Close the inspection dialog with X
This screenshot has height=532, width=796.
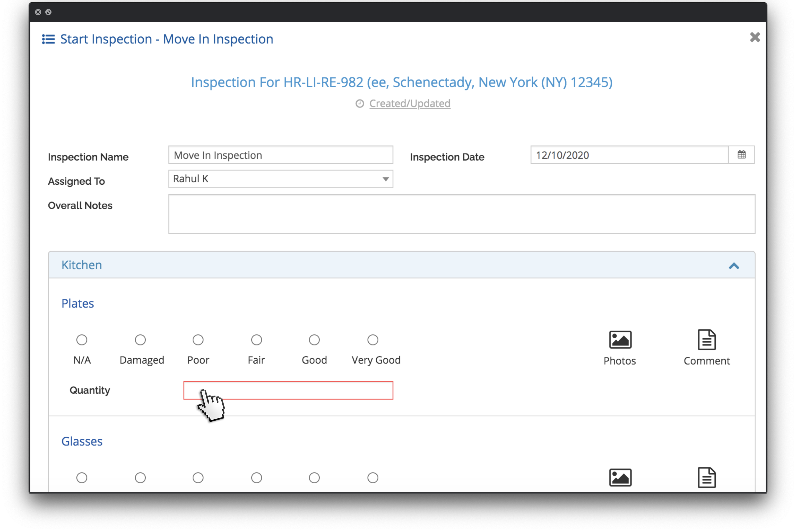coord(755,37)
